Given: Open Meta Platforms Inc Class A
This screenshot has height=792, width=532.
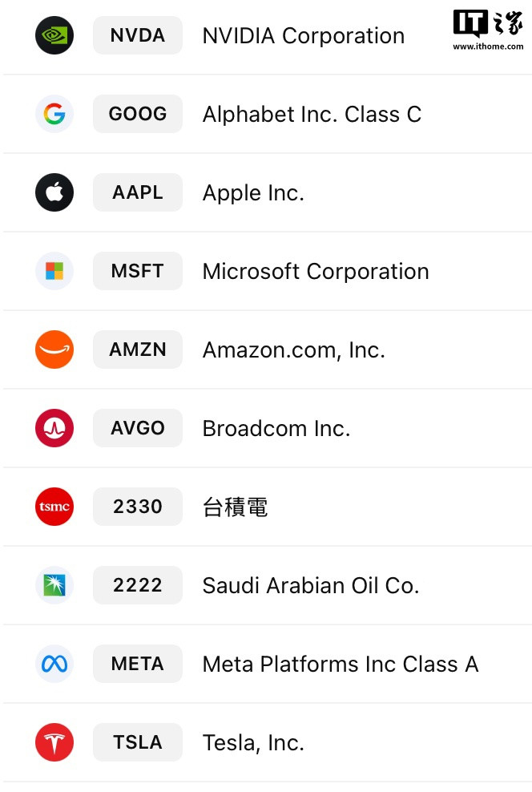Looking at the screenshot, I should (341, 664).
